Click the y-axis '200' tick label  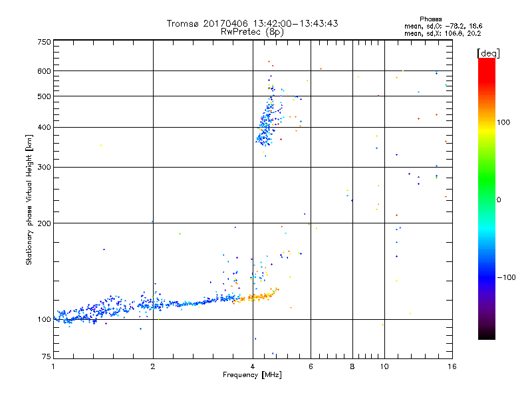click(x=44, y=223)
